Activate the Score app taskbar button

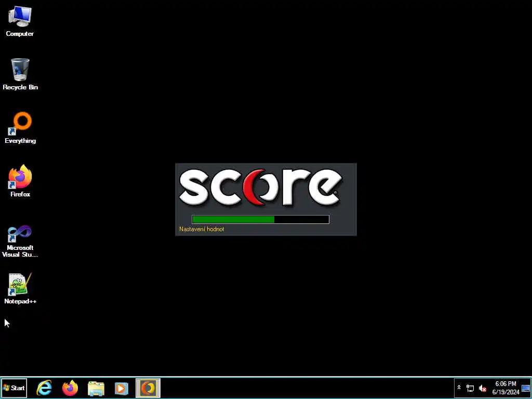(x=148, y=388)
